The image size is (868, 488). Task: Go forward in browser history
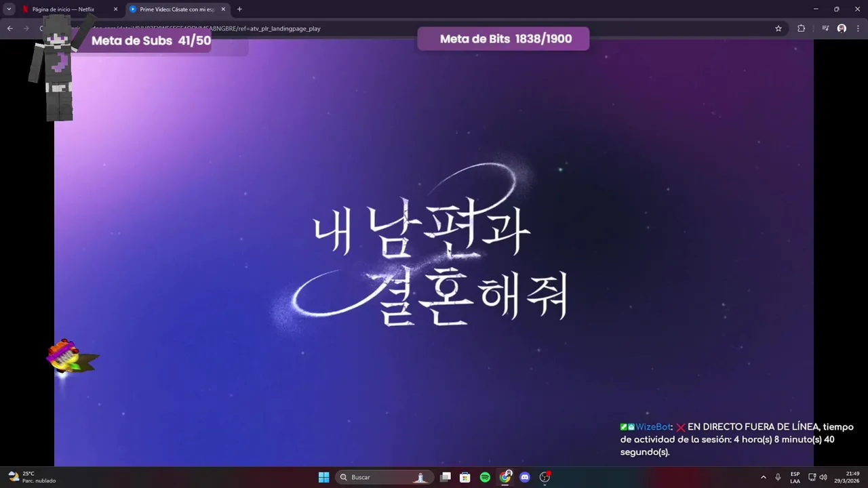tap(26, 28)
